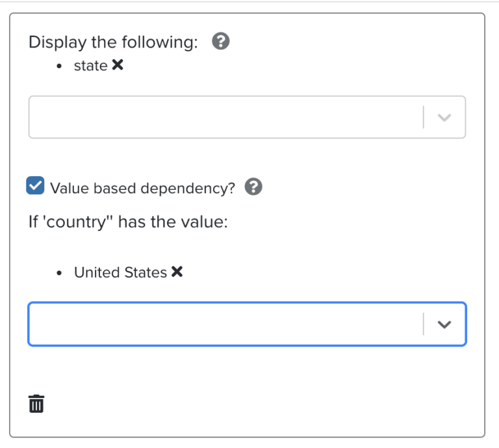Click the bullet before 'United States'
The height and width of the screenshot is (448, 499).
point(59,273)
